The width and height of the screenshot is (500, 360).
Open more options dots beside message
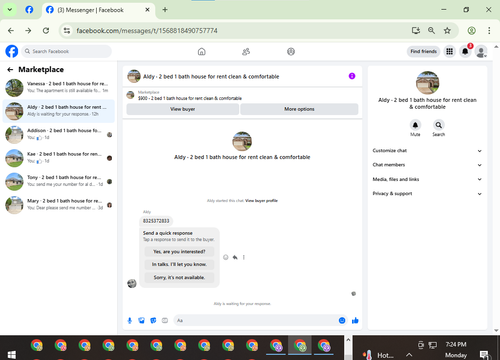coord(244,257)
